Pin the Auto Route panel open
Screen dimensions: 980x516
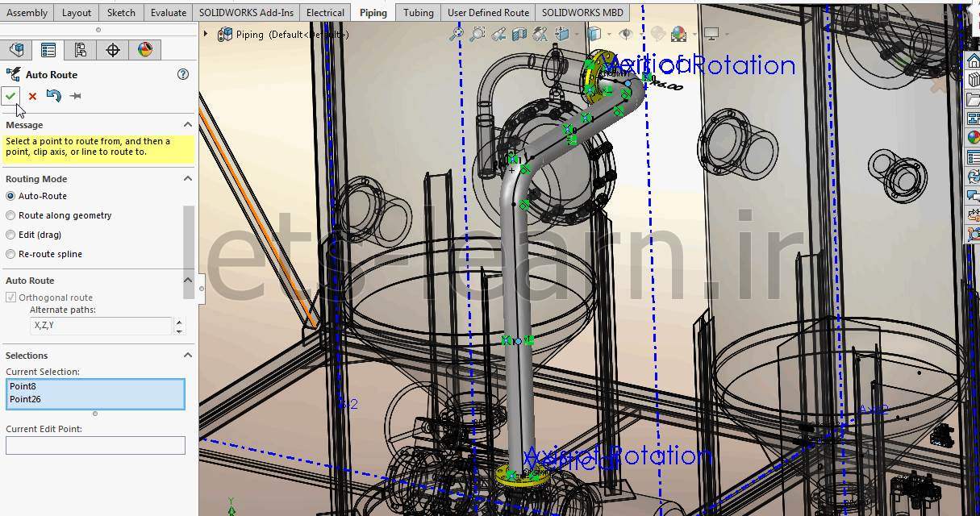click(x=75, y=96)
